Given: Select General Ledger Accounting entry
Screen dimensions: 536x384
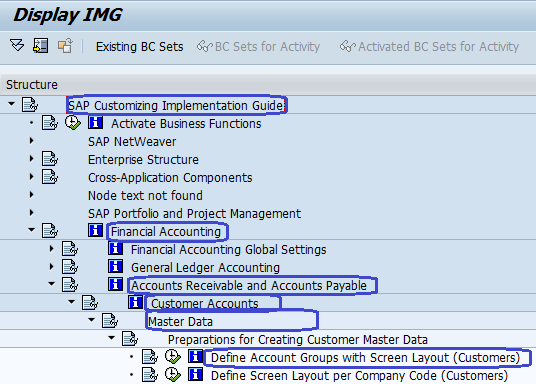Looking at the screenshot, I should click(x=205, y=267).
